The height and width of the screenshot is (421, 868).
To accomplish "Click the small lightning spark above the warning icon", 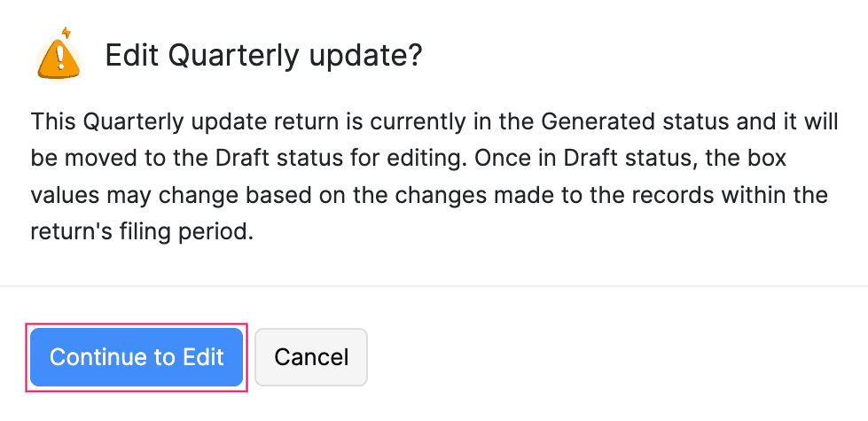I will click(65, 34).
